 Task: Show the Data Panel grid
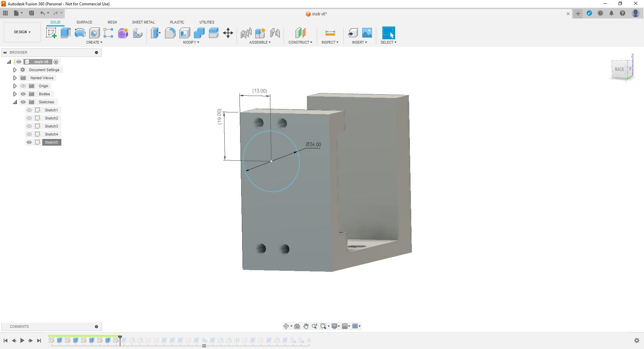5,13
